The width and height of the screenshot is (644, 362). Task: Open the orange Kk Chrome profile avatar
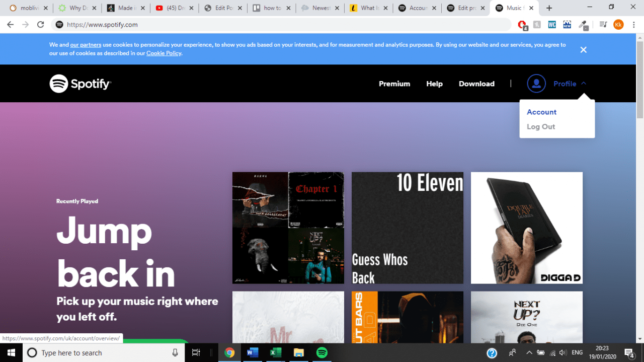[618, 24]
